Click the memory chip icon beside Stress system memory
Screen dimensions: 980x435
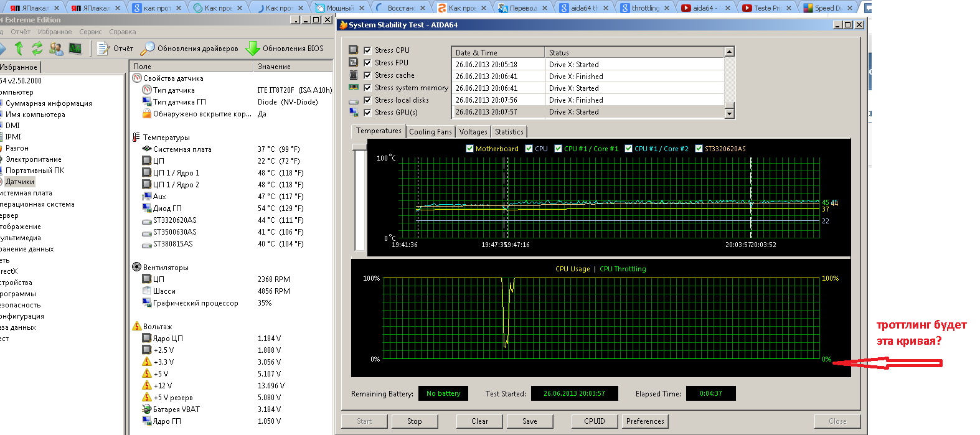coord(354,88)
